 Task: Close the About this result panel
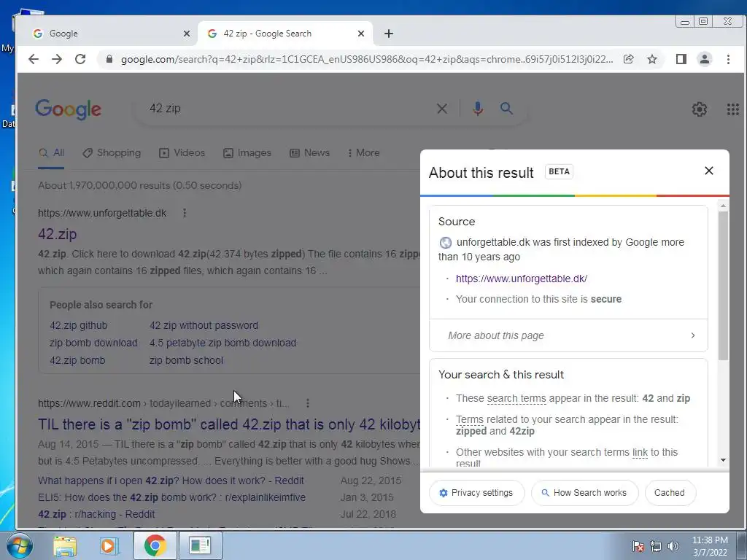(x=709, y=171)
